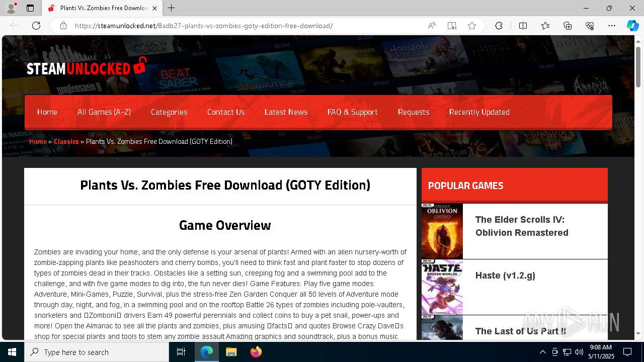Open the Favorites list

(x=545, y=26)
